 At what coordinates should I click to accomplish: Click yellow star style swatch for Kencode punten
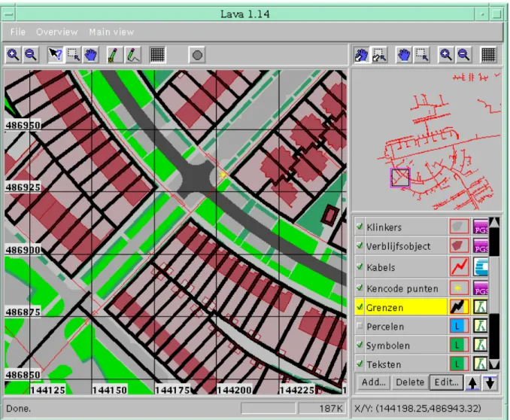(459, 288)
